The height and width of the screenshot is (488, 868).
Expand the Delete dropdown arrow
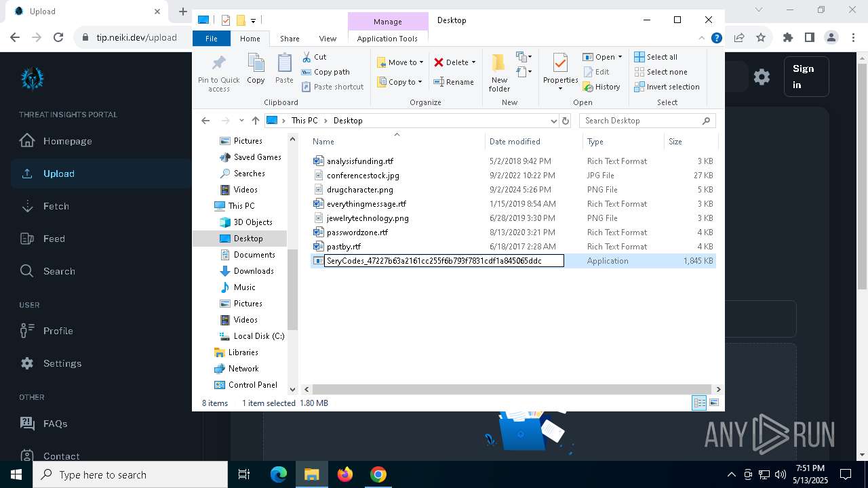[473, 62]
